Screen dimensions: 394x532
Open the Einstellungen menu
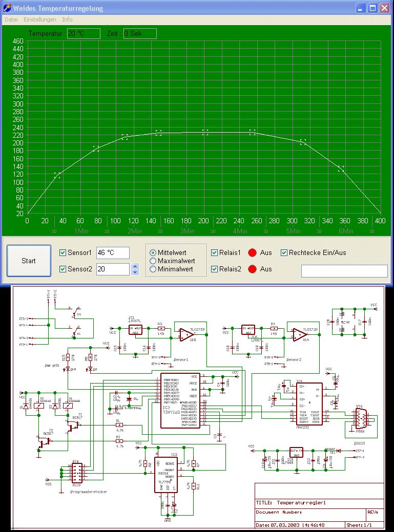tap(39, 19)
